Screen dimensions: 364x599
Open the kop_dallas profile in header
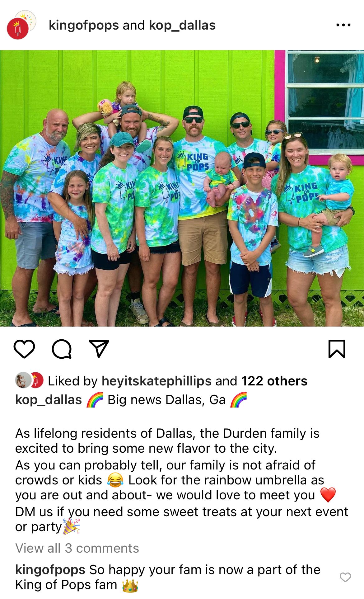point(182,25)
